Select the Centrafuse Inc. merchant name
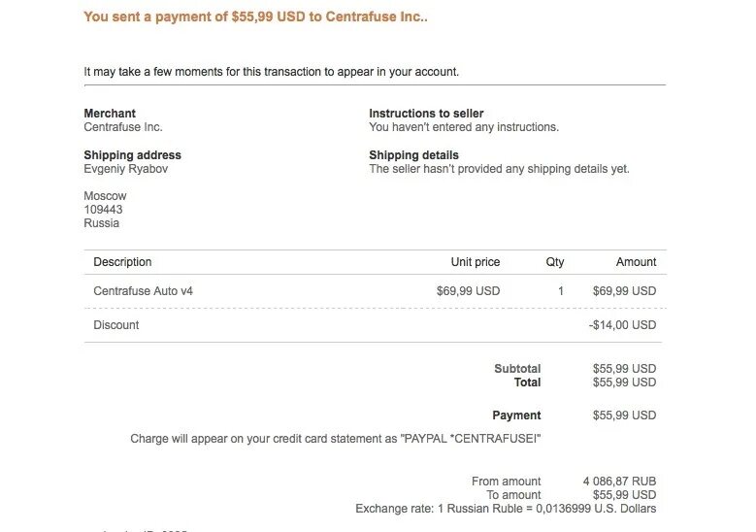 click(123, 127)
